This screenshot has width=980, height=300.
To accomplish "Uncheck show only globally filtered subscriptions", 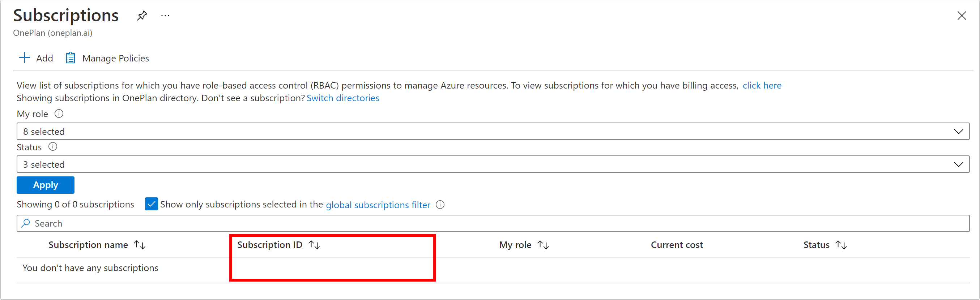I will pyautogui.click(x=152, y=204).
